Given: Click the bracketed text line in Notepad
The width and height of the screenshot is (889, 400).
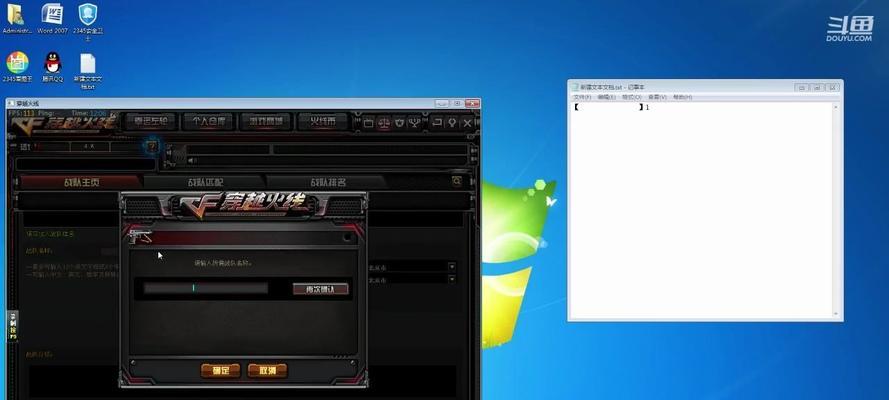Looking at the screenshot, I should pos(611,107).
